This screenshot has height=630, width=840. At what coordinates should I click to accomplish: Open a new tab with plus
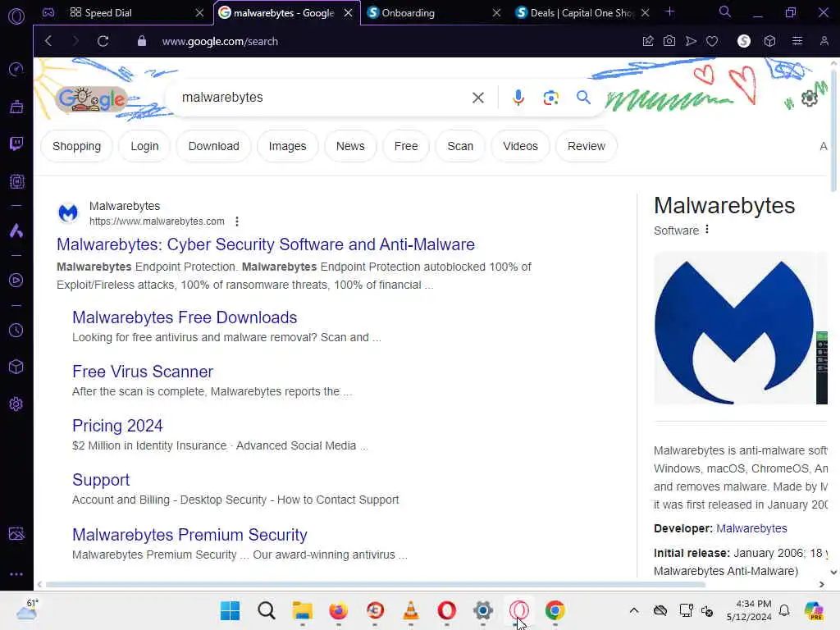tap(669, 11)
